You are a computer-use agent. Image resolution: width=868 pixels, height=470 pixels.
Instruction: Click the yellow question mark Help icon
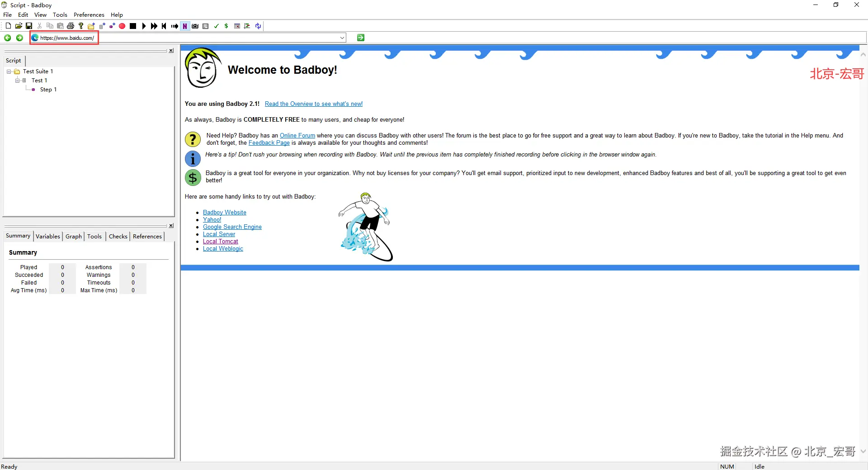tap(81, 26)
